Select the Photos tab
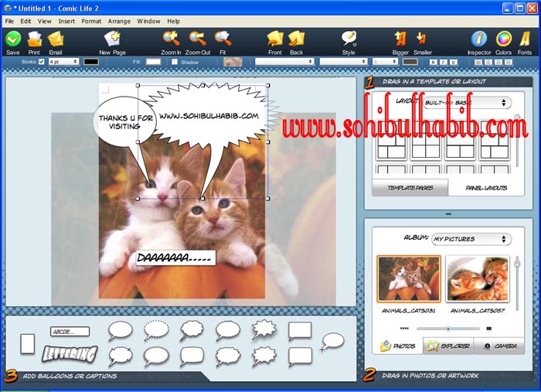This screenshot has height=392, width=541. coord(398,346)
